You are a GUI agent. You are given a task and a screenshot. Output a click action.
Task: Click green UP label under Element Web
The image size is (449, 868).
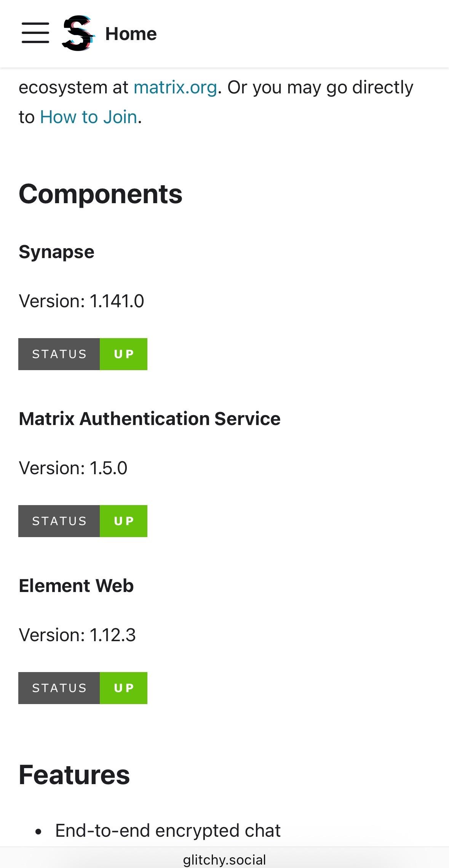124,688
